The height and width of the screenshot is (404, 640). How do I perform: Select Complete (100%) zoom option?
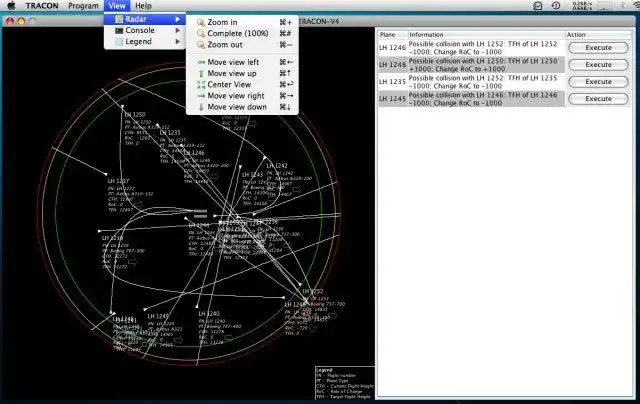pyautogui.click(x=242, y=33)
